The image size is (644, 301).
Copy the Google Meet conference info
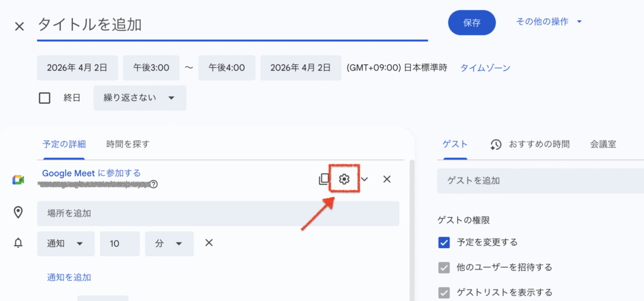(x=324, y=179)
